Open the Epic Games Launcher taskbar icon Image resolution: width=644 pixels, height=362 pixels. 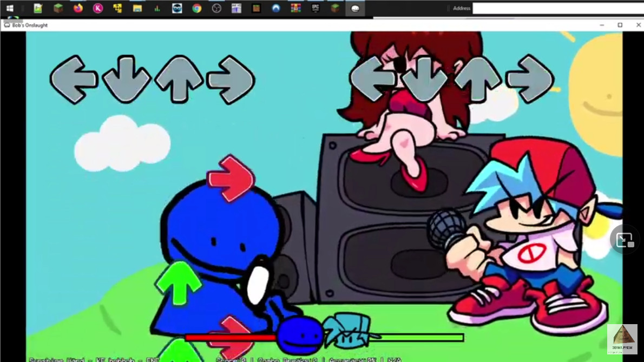coord(316,8)
